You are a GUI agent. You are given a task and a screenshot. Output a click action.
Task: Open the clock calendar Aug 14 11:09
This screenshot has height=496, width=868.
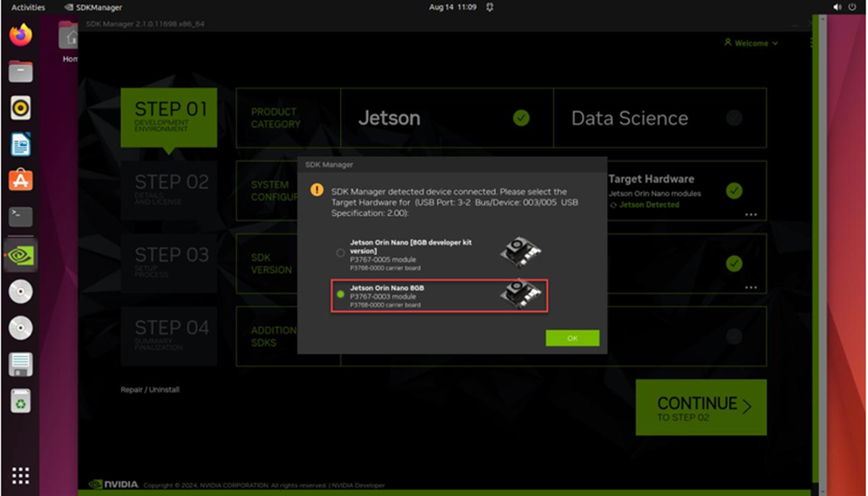[x=452, y=7]
